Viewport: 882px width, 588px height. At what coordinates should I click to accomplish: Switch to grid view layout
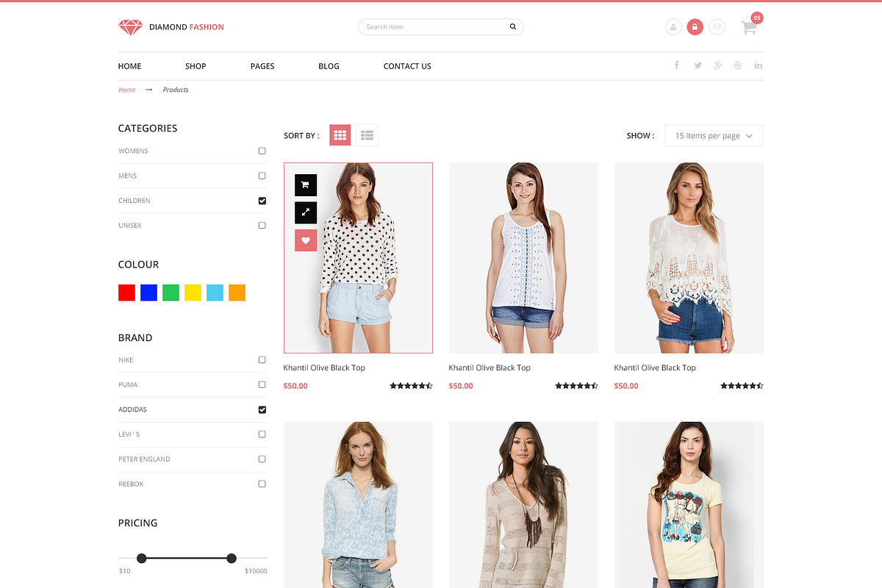point(340,135)
